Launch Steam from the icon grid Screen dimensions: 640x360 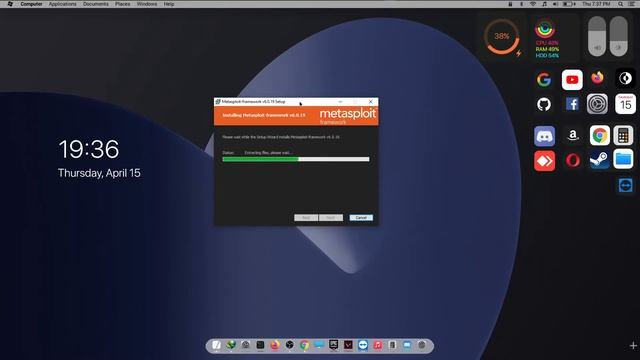click(x=599, y=160)
